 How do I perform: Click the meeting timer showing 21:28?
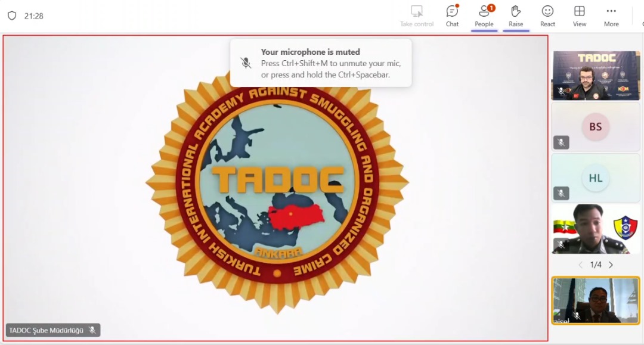pos(33,16)
